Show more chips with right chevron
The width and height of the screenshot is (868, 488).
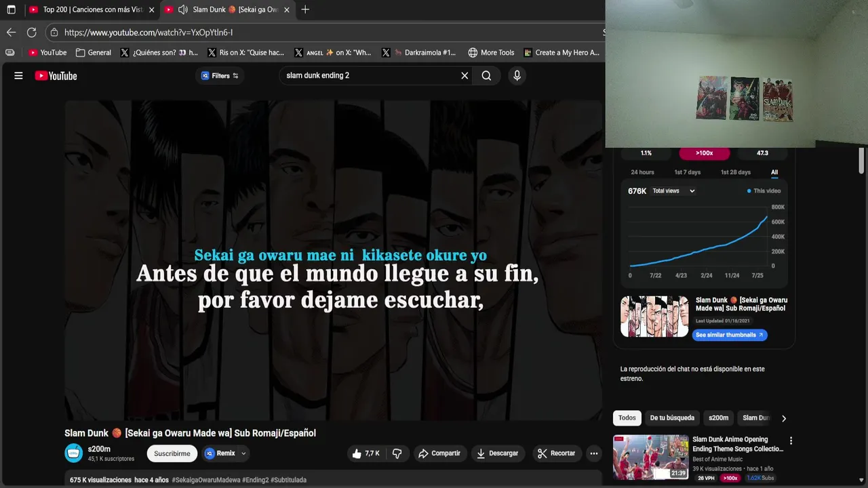[784, 418]
